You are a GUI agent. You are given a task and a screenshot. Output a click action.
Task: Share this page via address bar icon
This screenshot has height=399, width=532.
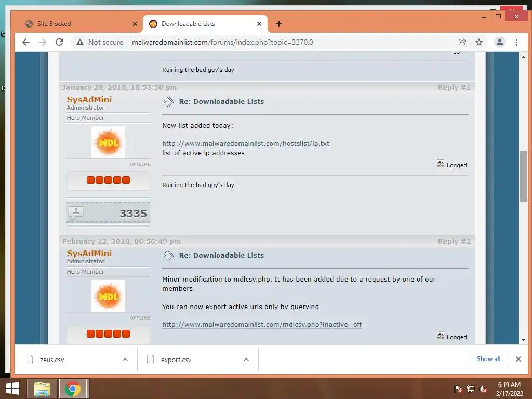[x=462, y=42]
